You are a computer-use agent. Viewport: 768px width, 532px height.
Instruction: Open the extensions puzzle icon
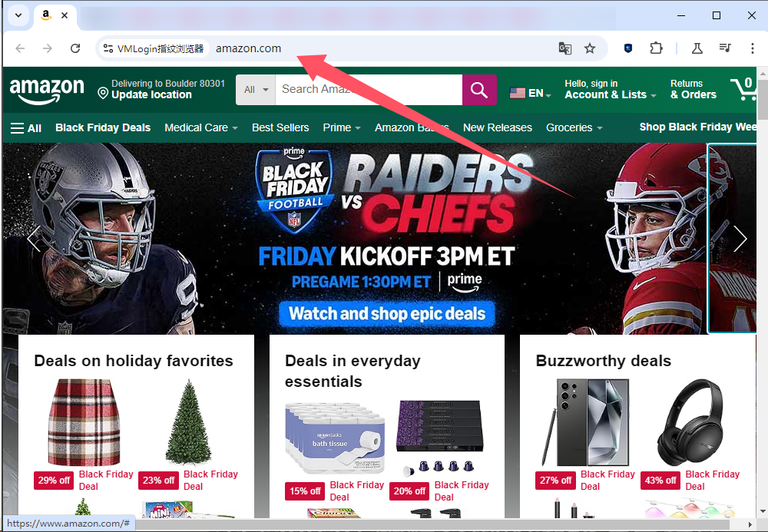656,48
